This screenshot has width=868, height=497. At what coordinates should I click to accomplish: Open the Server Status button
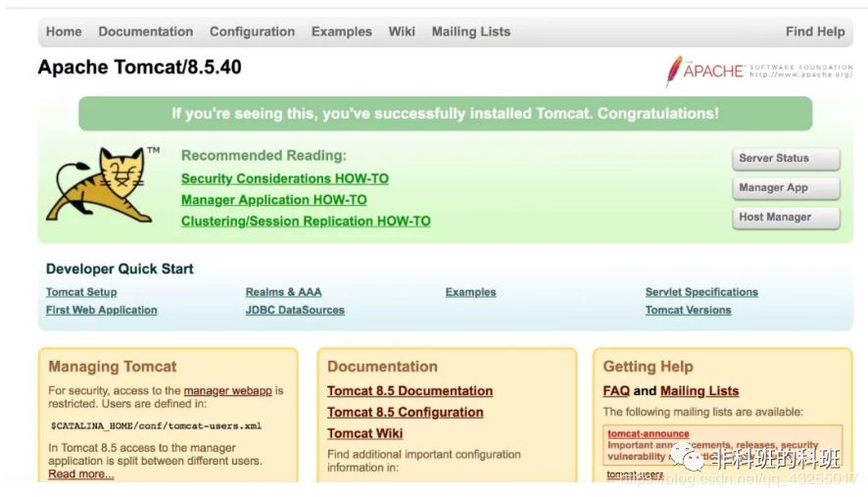[786, 159]
